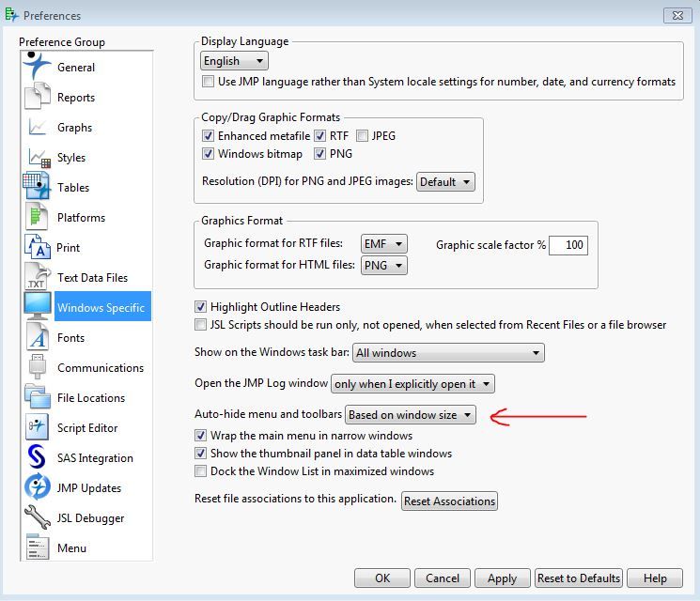Select the Reports preference group label
The width and height of the screenshot is (700, 601).
pyautogui.click(x=76, y=98)
